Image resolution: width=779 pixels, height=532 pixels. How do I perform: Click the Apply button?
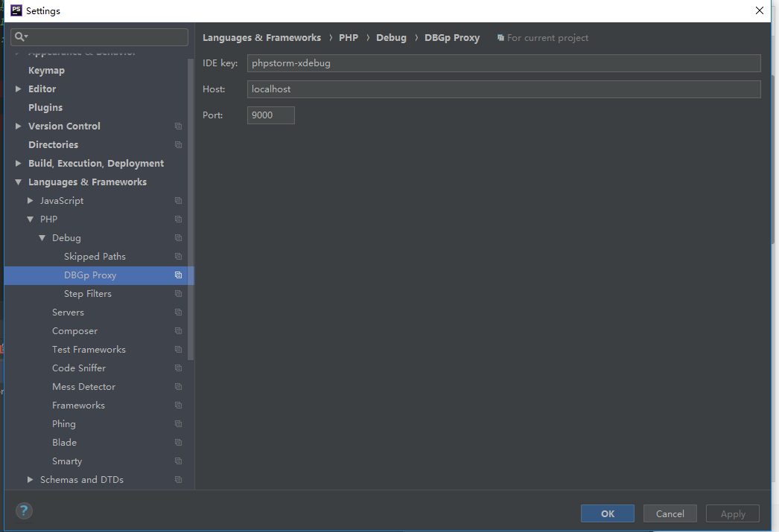(x=732, y=513)
